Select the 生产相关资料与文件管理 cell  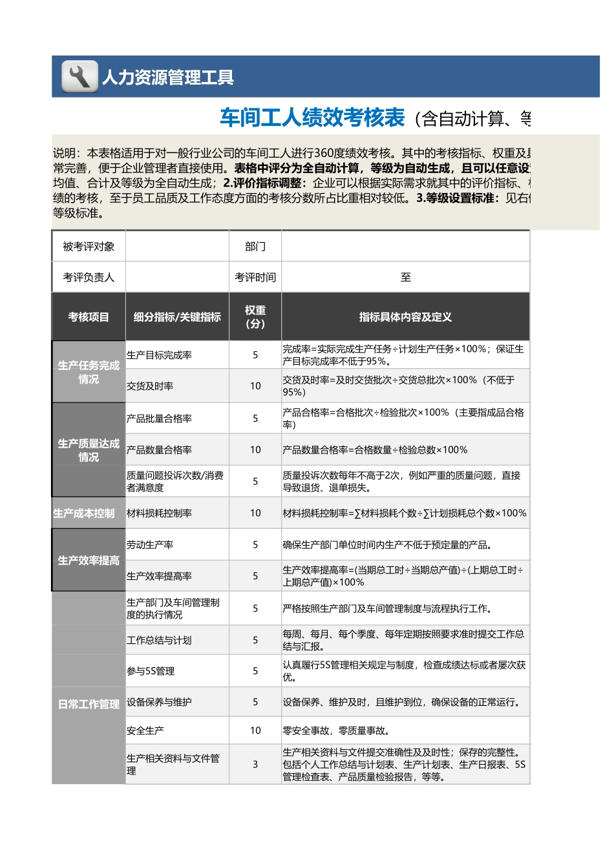point(177,764)
